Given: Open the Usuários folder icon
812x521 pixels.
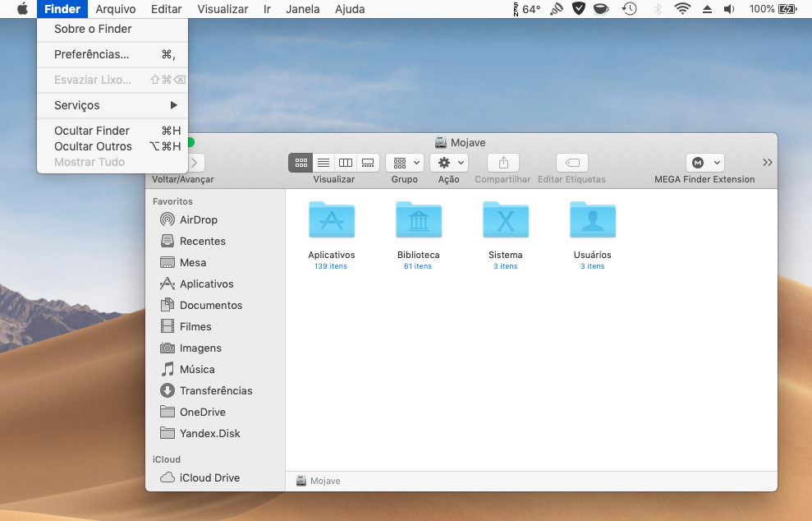Looking at the screenshot, I should coord(593,219).
